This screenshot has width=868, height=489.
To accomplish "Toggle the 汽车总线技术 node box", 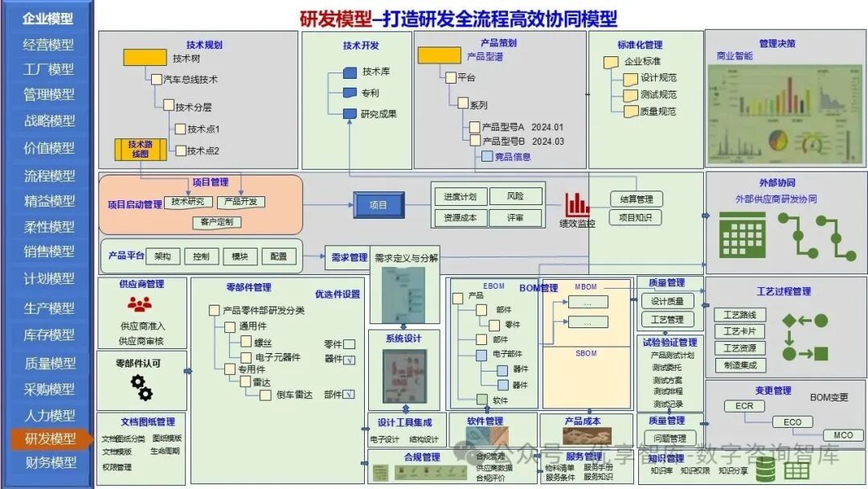I will [157, 79].
